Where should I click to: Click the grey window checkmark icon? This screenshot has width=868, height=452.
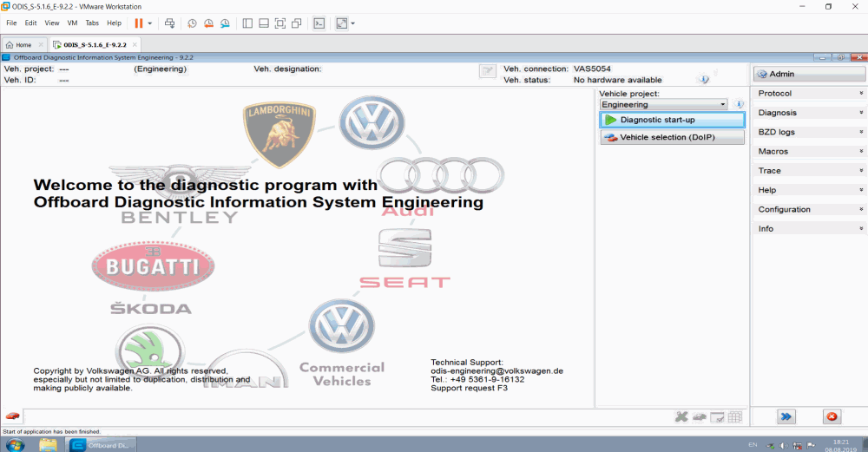[717, 417]
